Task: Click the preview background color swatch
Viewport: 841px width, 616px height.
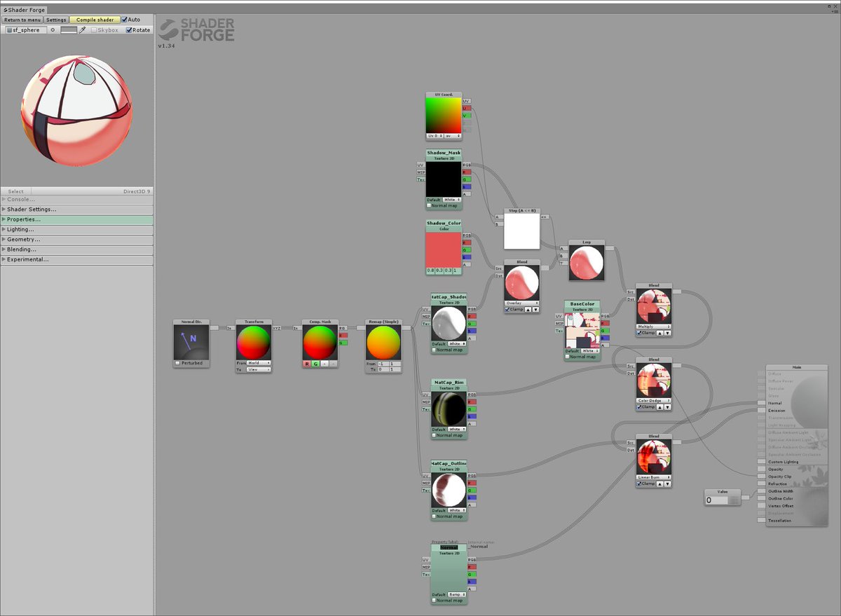Action: [69, 30]
